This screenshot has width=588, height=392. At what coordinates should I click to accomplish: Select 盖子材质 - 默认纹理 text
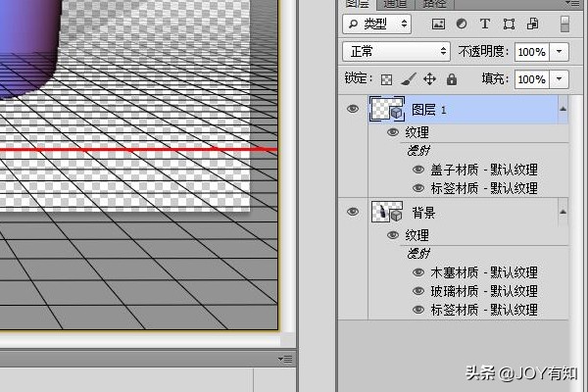coord(484,170)
